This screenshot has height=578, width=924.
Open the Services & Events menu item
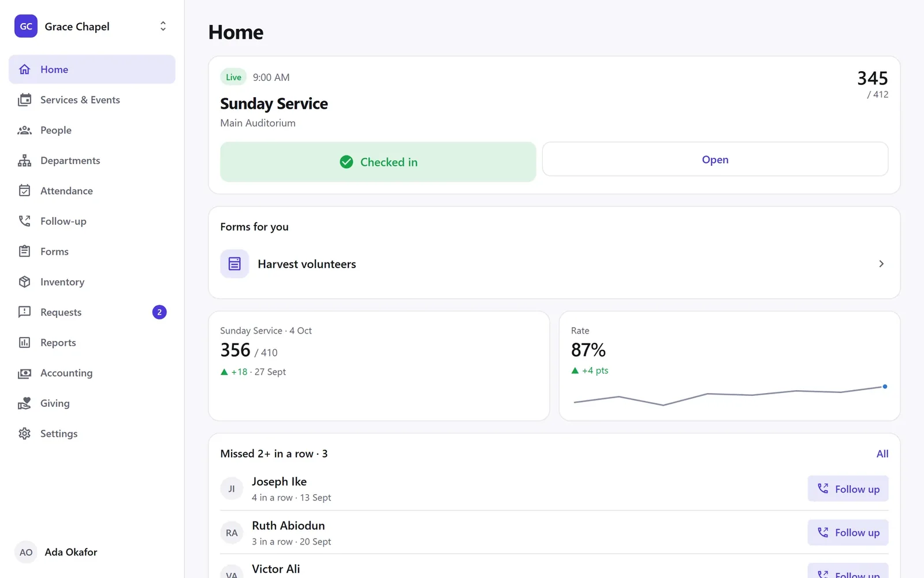92,100
